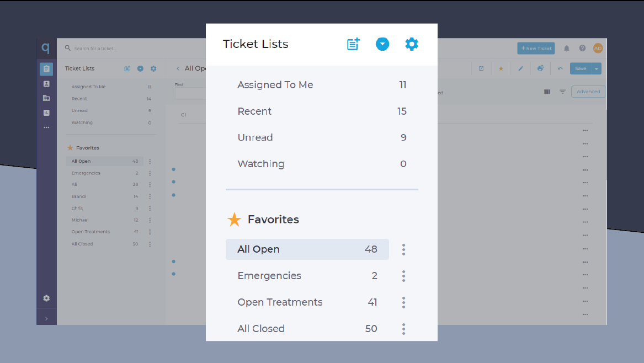The height and width of the screenshot is (363, 644).
Task: Open the three-dot menu for Emergencies
Action: coord(404,276)
